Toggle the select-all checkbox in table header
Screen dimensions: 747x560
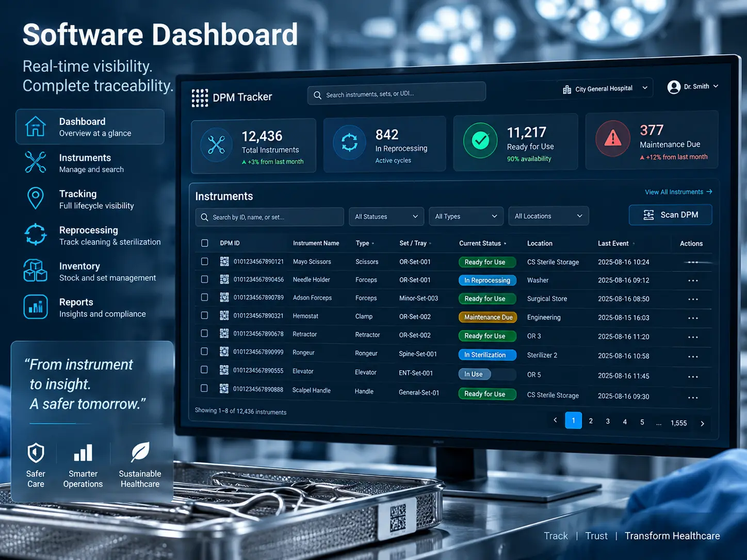pyautogui.click(x=205, y=243)
